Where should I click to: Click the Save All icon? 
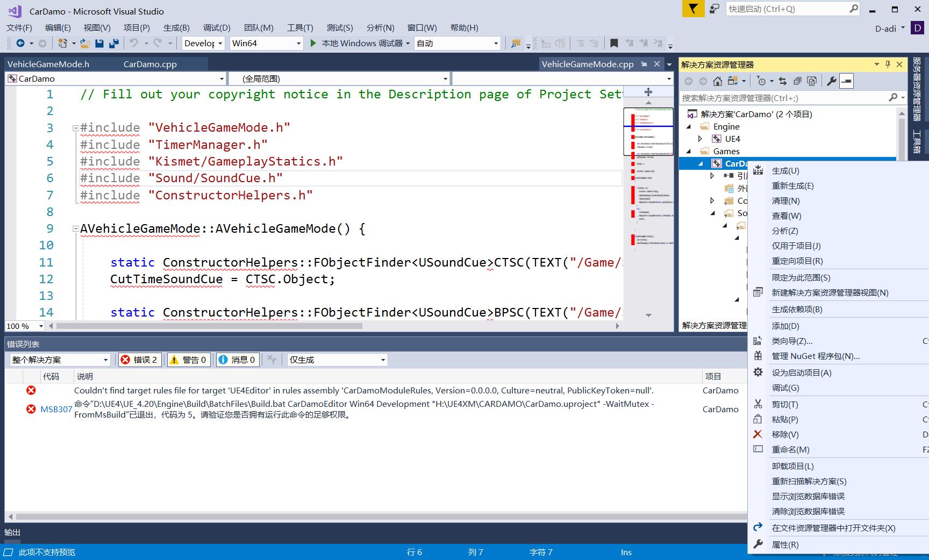point(113,43)
